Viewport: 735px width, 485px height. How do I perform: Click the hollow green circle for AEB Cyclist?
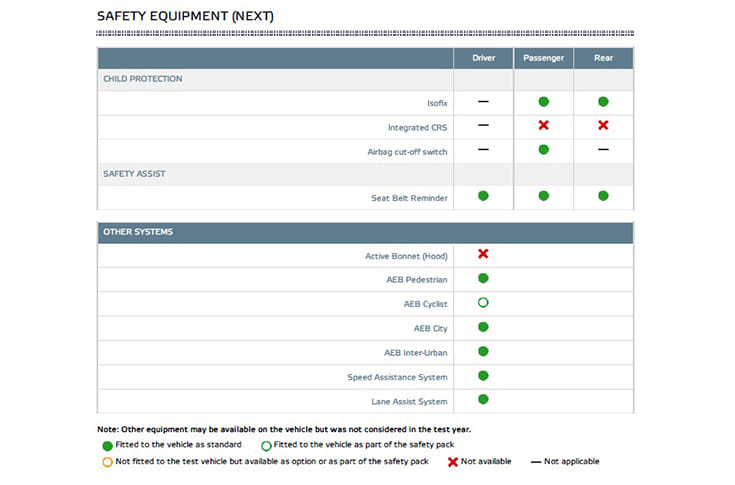tap(483, 303)
